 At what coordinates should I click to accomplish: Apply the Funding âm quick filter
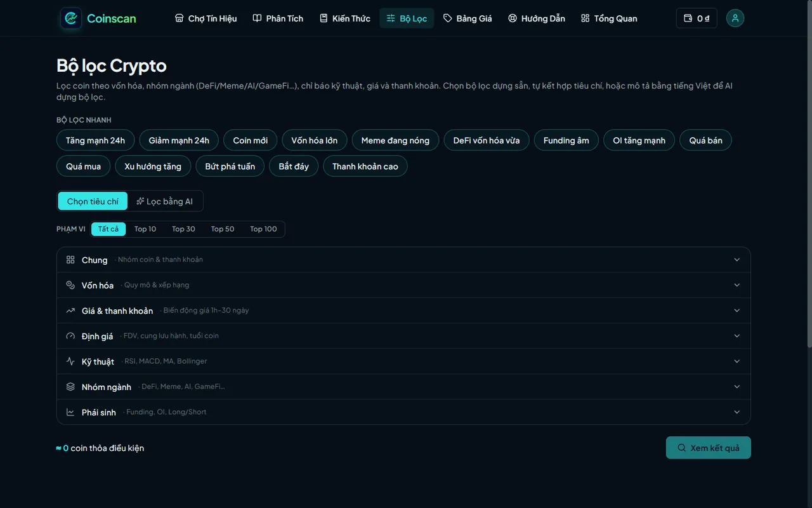(x=566, y=140)
